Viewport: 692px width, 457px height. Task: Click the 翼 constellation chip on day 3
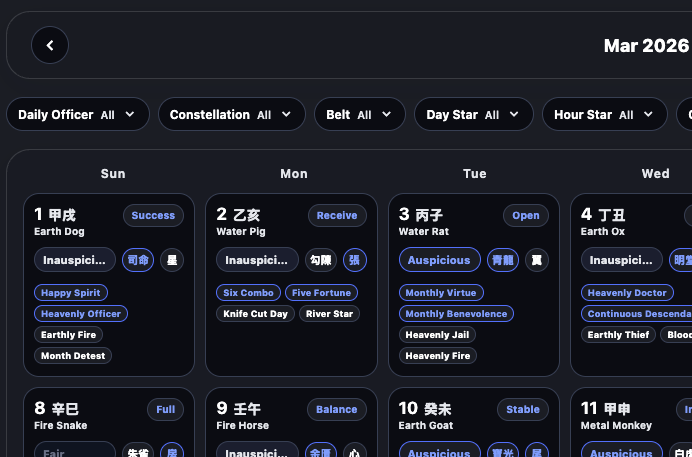537,260
